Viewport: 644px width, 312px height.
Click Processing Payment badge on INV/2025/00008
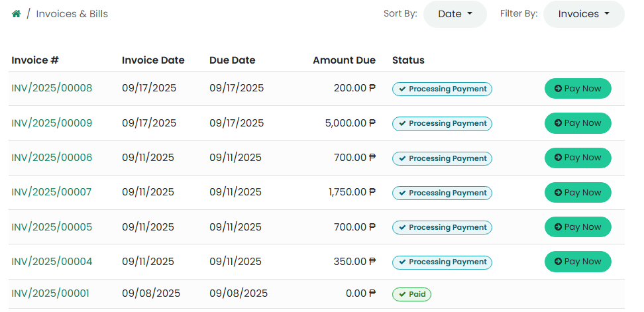click(x=442, y=89)
